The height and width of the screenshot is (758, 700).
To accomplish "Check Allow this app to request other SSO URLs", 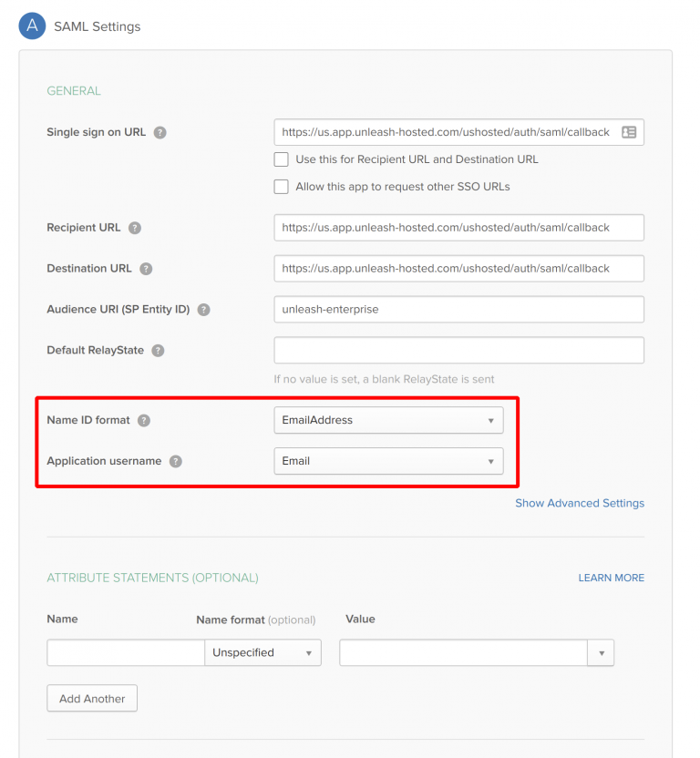I will 282,186.
